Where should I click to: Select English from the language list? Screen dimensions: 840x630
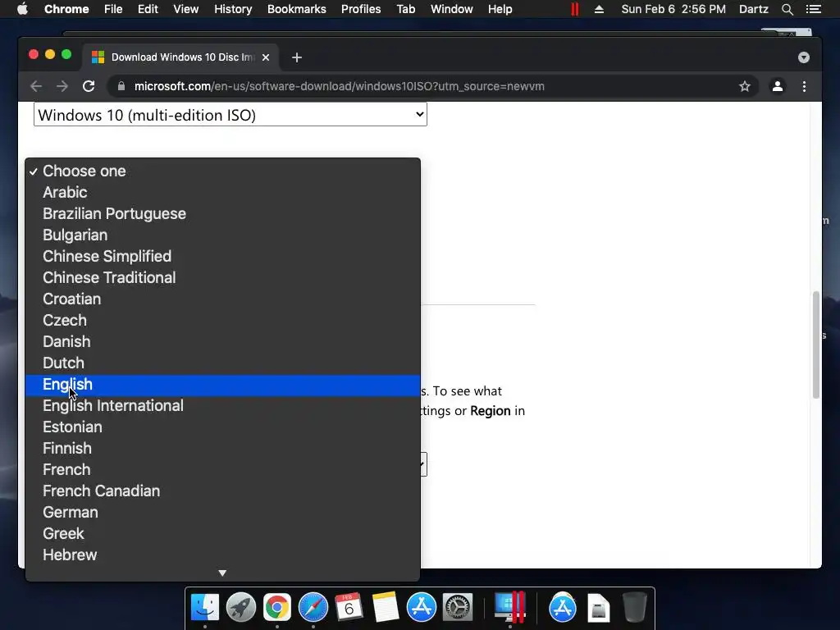point(222,385)
